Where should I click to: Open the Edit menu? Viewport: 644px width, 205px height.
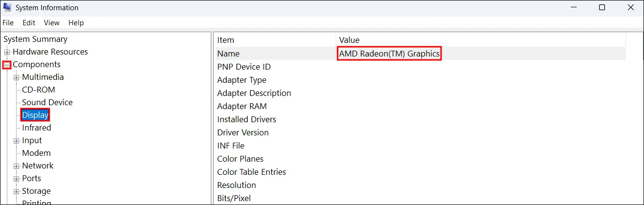pos(29,23)
